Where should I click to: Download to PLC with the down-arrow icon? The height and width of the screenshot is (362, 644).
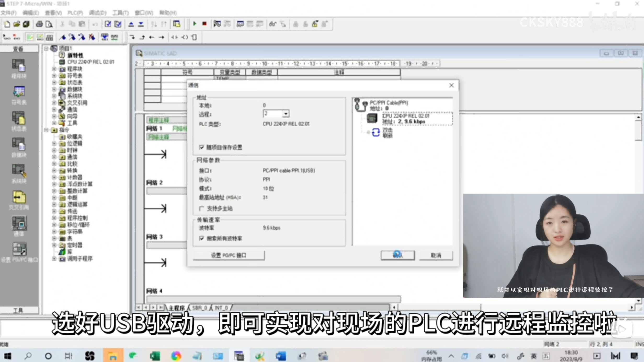tap(141, 24)
